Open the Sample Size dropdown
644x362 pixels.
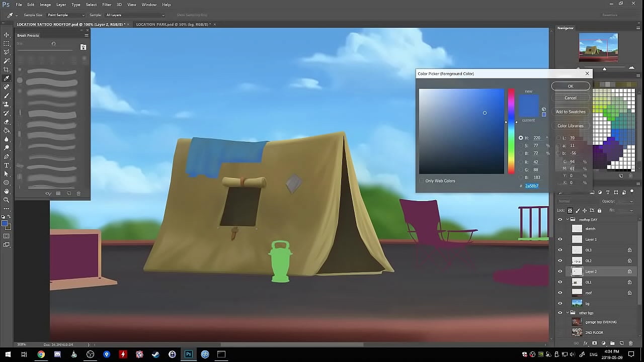[65, 15]
